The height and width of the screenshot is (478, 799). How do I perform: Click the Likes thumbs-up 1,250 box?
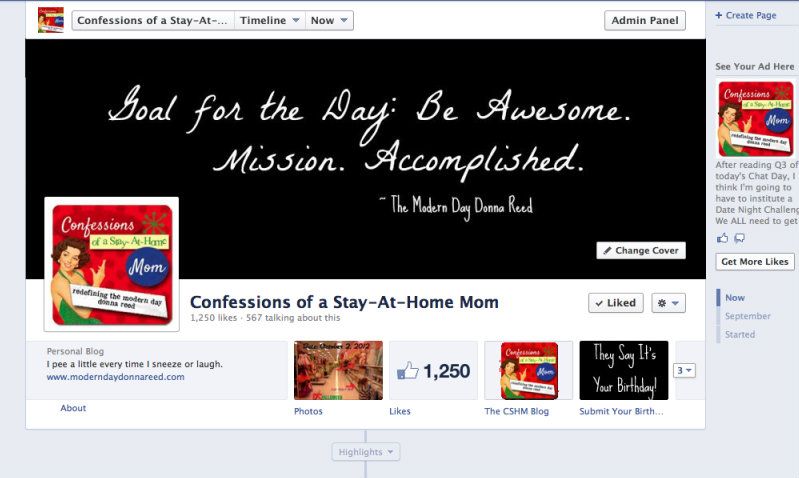pyautogui.click(x=433, y=370)
